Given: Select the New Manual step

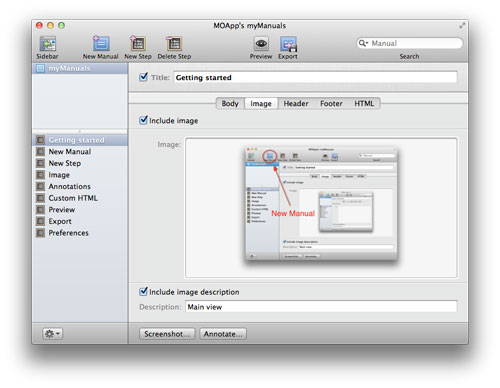Looking at the screenshot, I should click(x=80, y=152).
